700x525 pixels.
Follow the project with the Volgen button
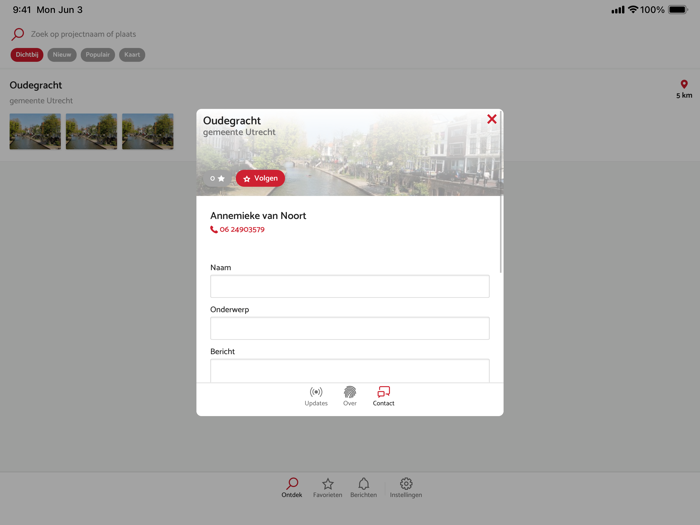260,178
